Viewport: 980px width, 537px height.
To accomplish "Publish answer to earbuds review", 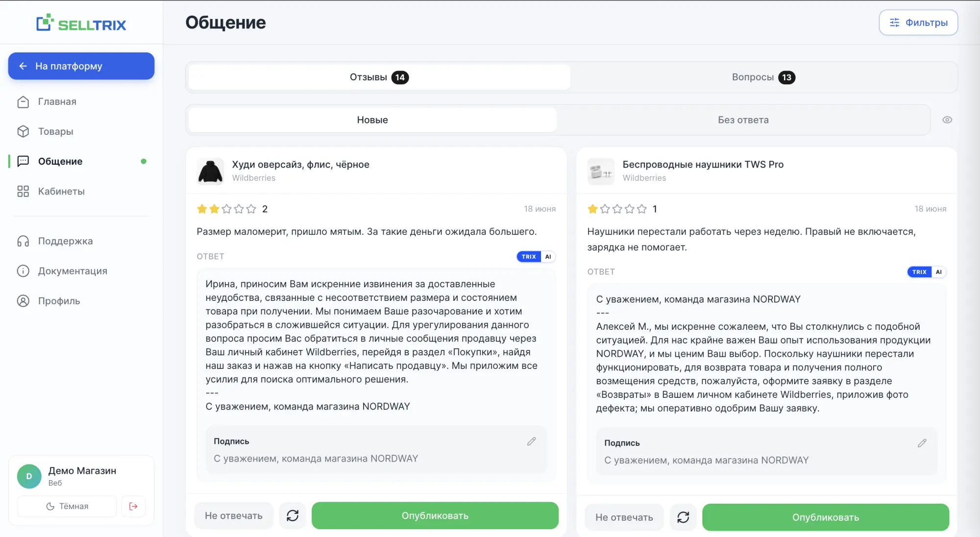I will (826, 517).
